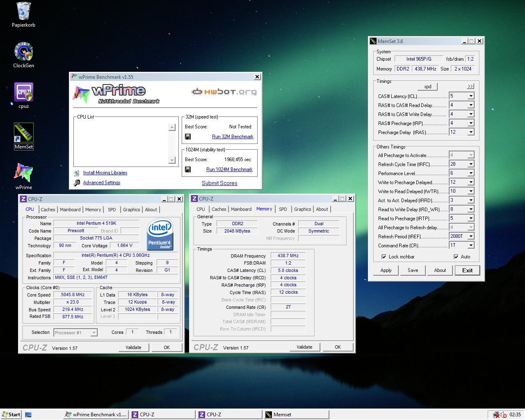
Task: Click the Intel Pentium 4 inside logo
Action: pos(160,235)
